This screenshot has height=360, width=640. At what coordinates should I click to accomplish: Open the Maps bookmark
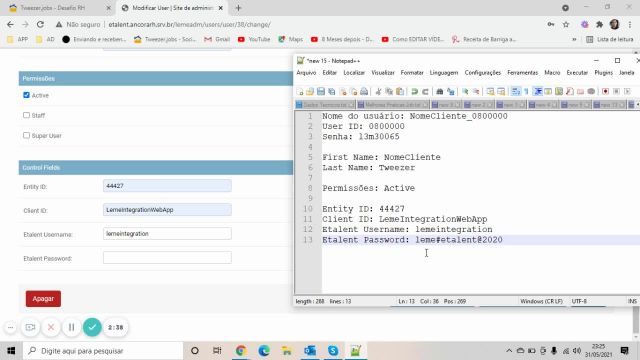291,40
